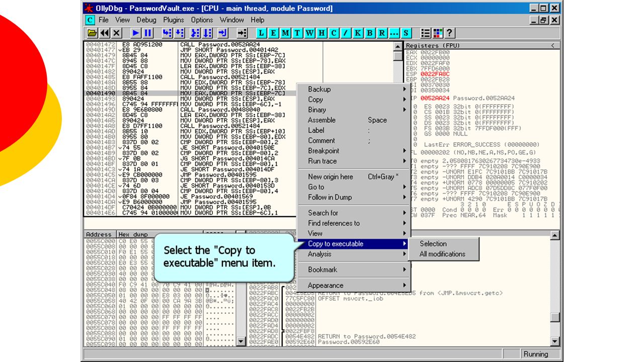
Task: Expand the Go to submenu
Action: (354, 187)
